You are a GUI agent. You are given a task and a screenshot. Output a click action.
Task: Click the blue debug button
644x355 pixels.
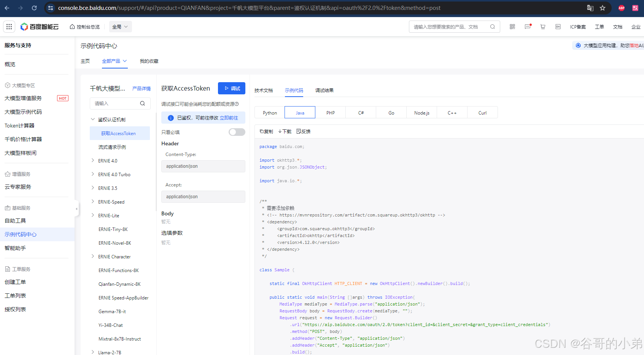pos(232,88)
